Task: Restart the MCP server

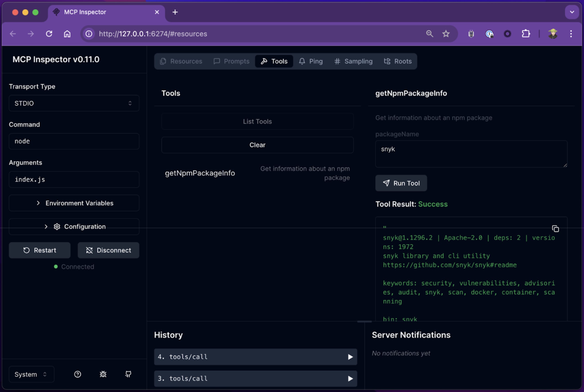Action: coord(39,250)
